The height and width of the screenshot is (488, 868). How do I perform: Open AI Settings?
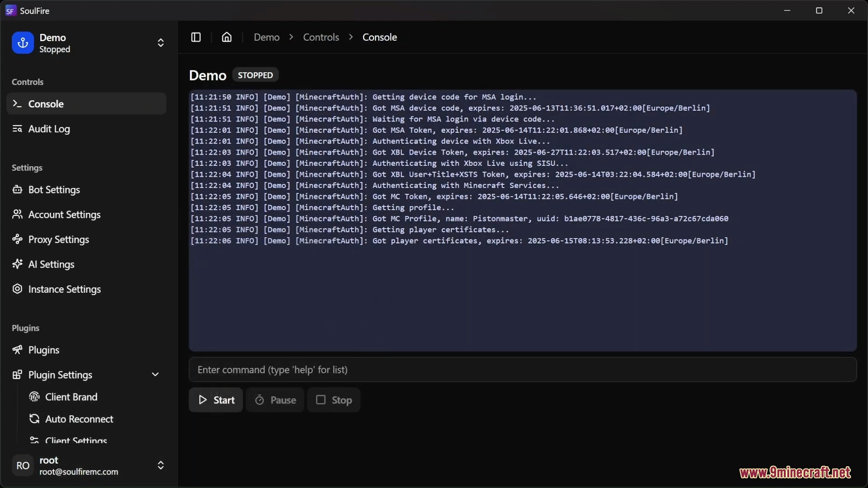(86, 264)
